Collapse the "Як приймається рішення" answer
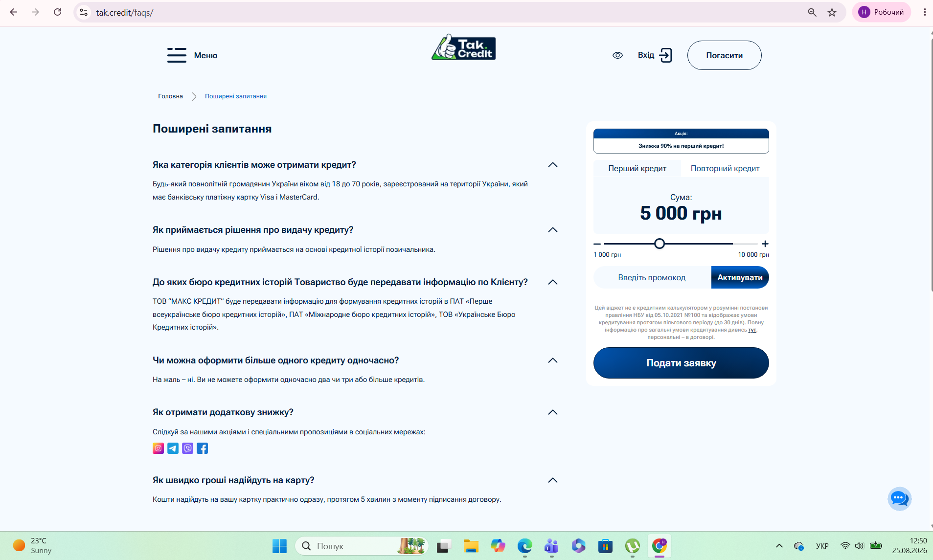This screenshot has height=560, width=933. [553, 230]
